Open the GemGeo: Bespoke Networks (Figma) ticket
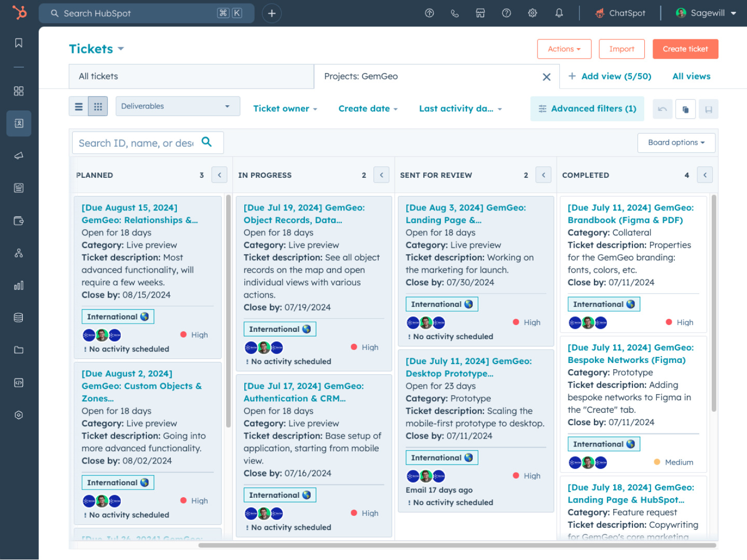The height and width of the screenshot is (560, 747). (630, 354)
